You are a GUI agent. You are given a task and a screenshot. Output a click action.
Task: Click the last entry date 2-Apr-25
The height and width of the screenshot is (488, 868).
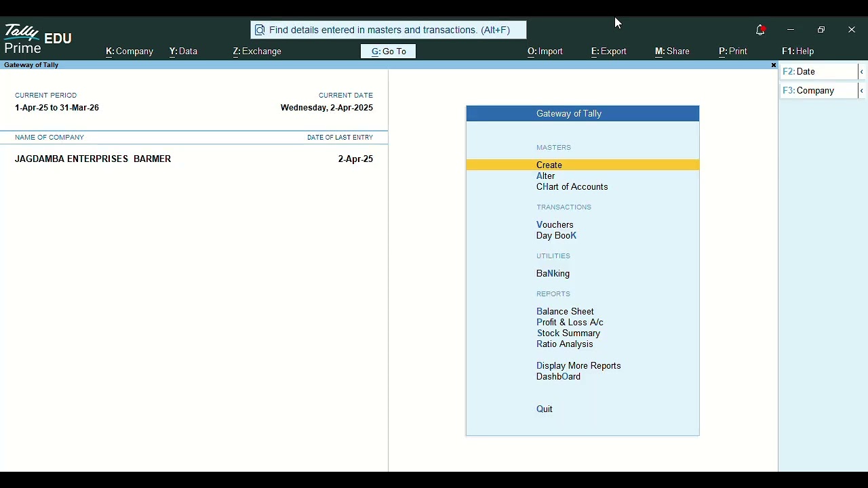click(x=356, y=159)
